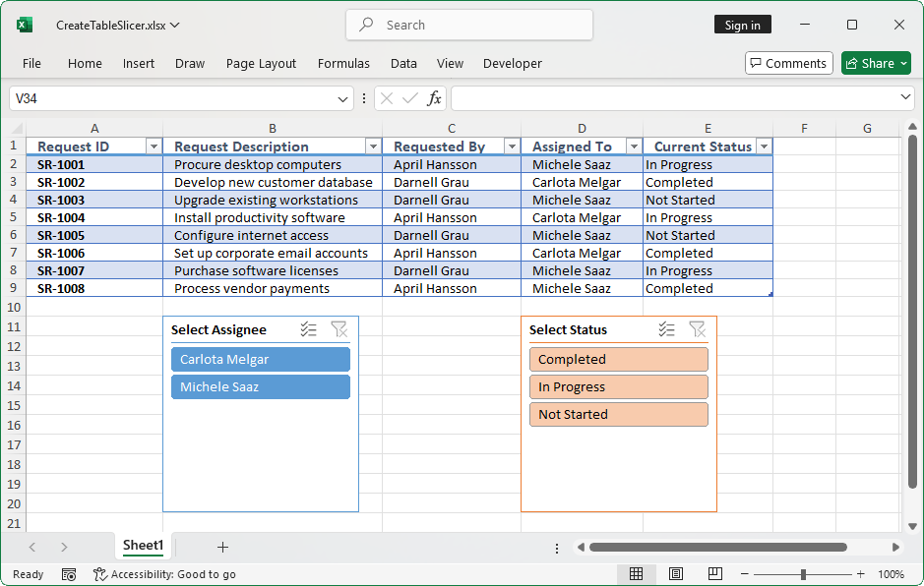This screenshot has height=586, width=924.
Task: Switch to Page Layout view in the status bar
Action: tap(676, 573)
